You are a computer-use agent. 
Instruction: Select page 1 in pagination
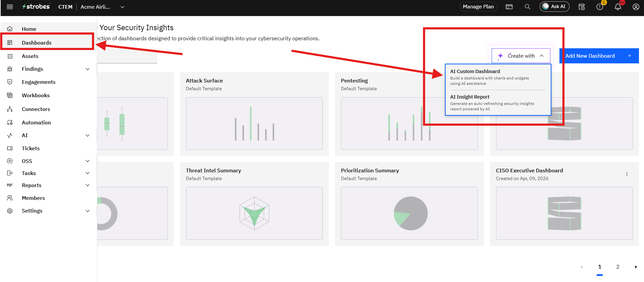[600, 267]
